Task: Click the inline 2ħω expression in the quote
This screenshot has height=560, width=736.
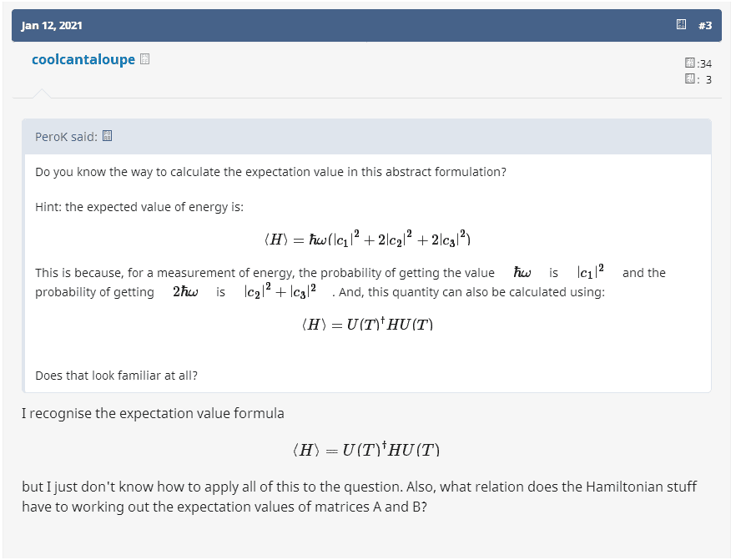Action: 184,292
